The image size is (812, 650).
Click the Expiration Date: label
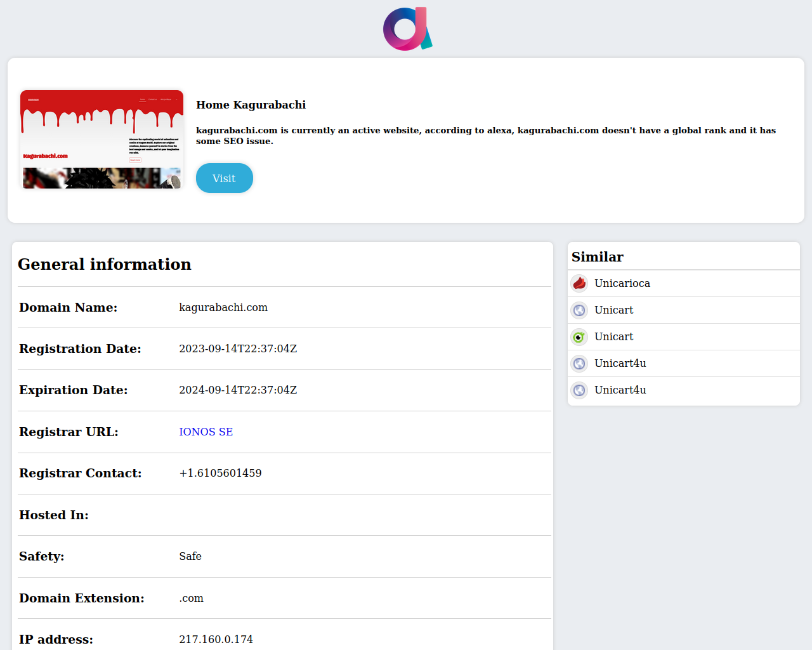pyautogui.click(x=74, y=390)
